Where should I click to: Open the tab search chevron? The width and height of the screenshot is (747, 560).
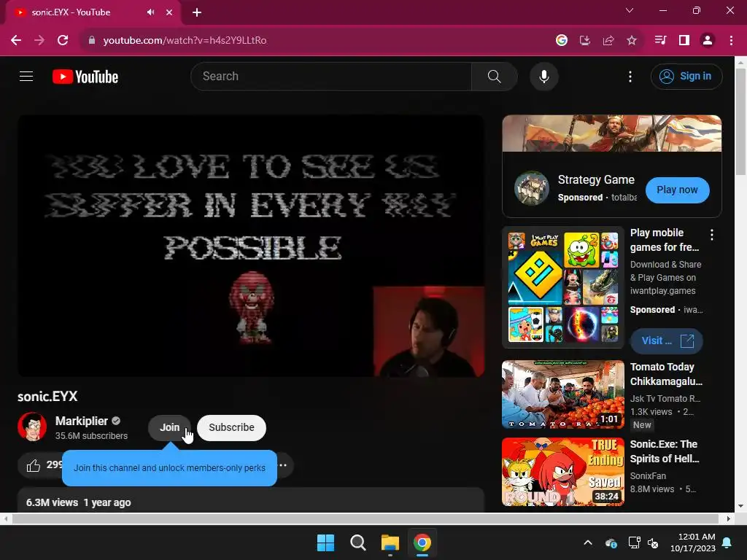(x=630, y=10)
